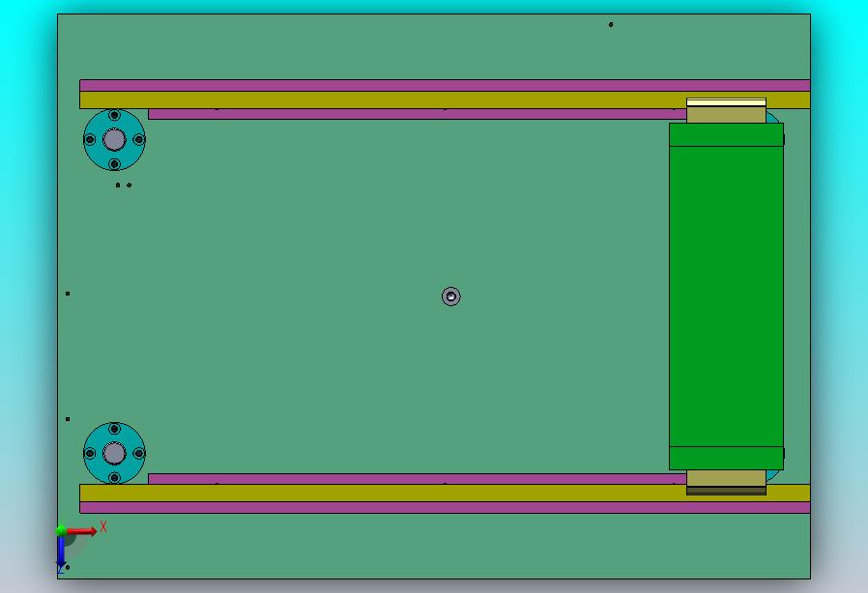Click the large bright green motor block

pyautogui.click(x=726, y=296)
